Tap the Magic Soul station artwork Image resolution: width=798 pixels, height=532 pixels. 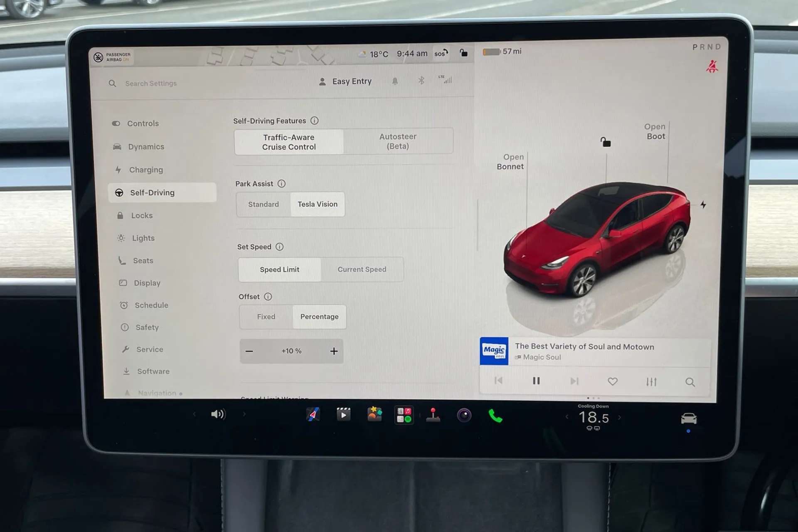pos(494,351)
